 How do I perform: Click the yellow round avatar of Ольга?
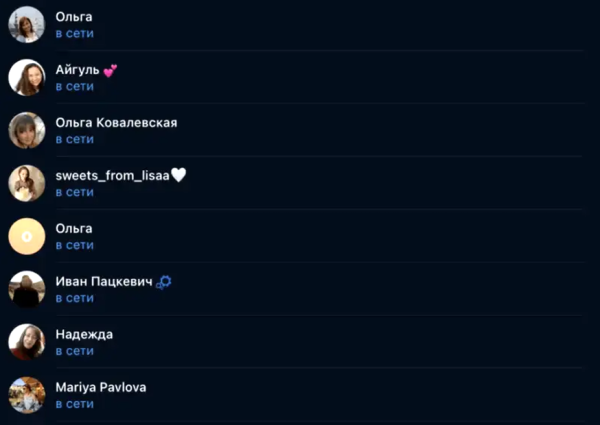[x=27, y=236]
